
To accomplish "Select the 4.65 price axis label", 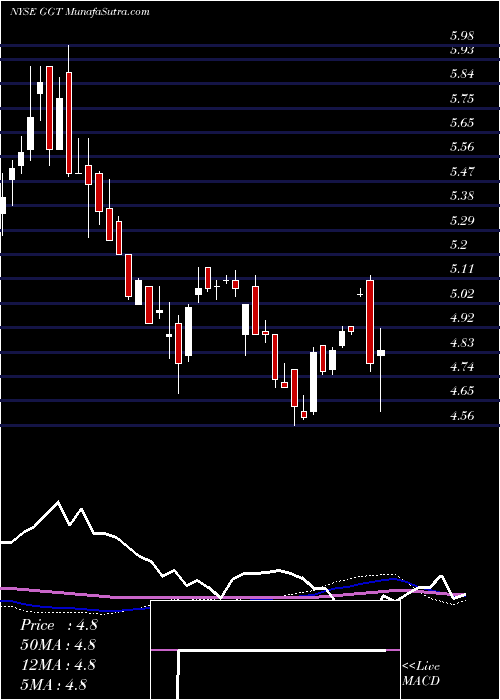I will 462,391.
